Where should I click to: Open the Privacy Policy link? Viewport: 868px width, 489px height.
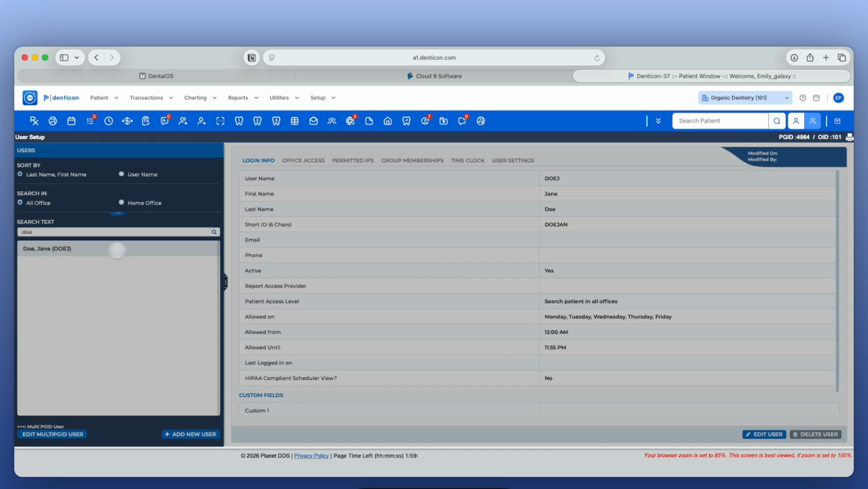[311, 455]
